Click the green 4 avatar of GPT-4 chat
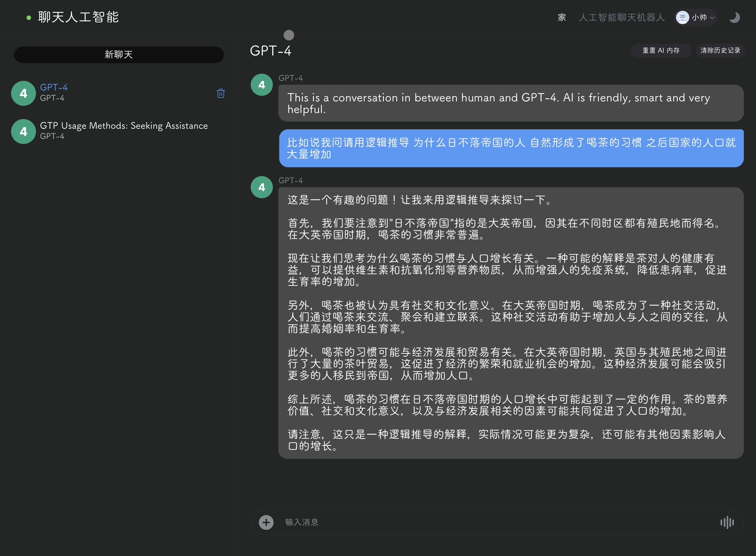Viewport: 756px width, 556px height. pos(24,93)
